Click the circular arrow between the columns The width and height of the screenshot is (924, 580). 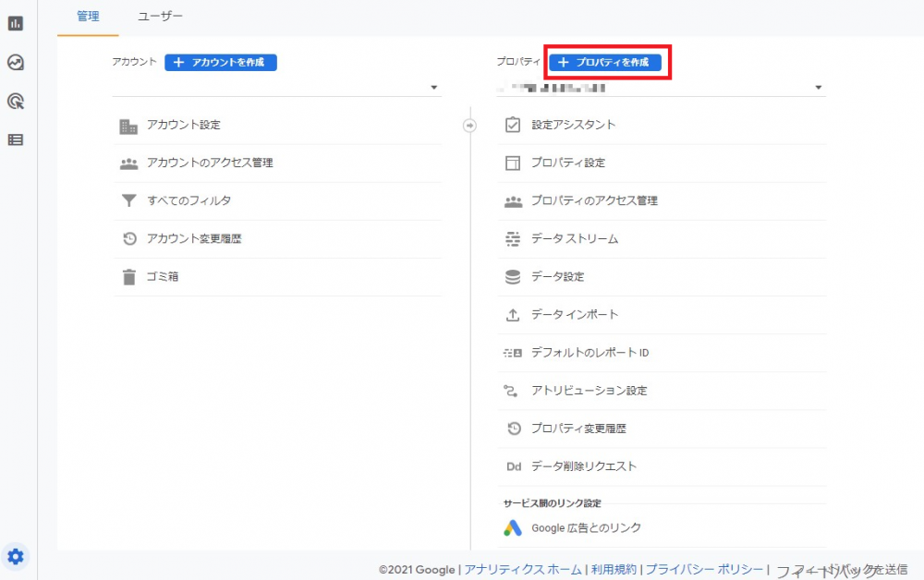pos(469,126)
